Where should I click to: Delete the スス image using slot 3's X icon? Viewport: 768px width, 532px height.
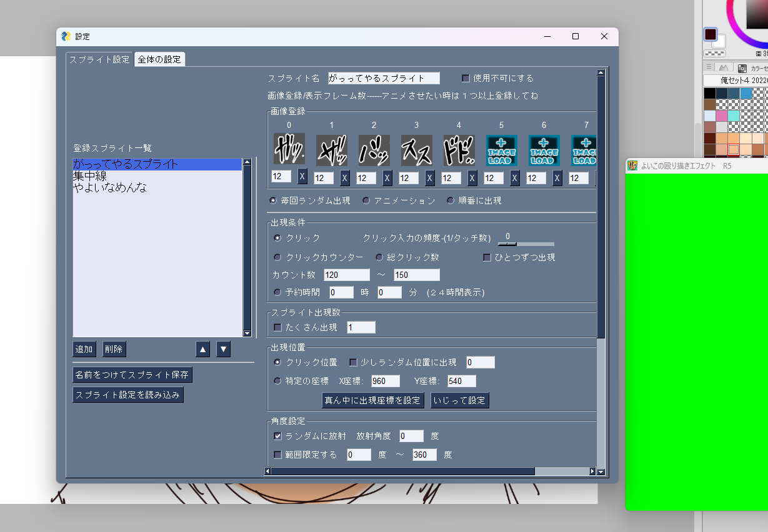[429, 177]
